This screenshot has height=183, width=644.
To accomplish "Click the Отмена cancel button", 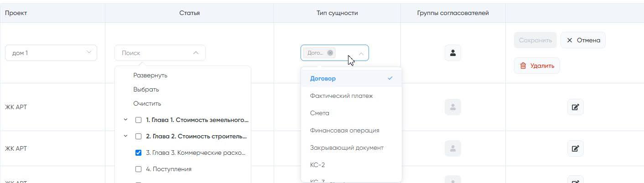I will [x=583, y=40].
